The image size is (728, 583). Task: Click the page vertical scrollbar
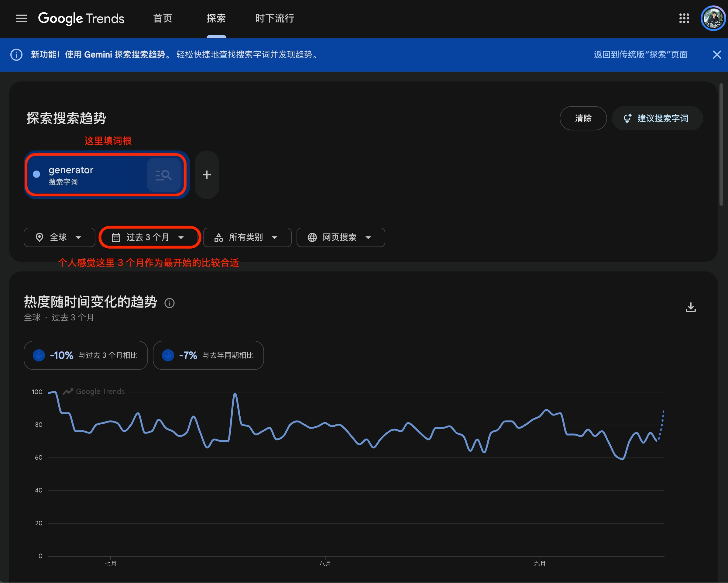pos(721,145)
